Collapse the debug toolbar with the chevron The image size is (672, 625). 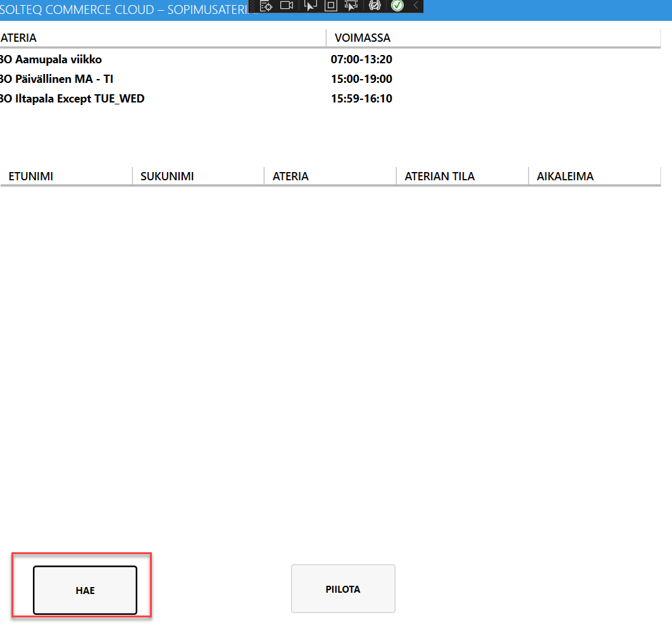416,6
